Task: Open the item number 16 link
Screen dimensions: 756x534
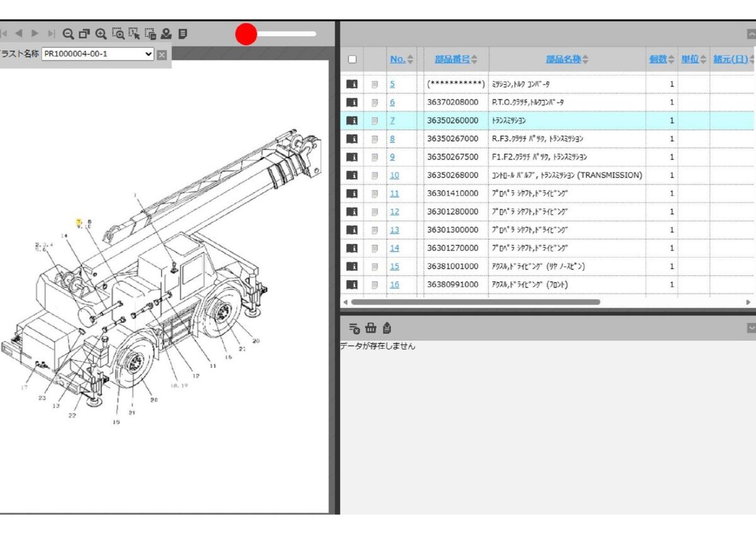Action: (394, 285)
